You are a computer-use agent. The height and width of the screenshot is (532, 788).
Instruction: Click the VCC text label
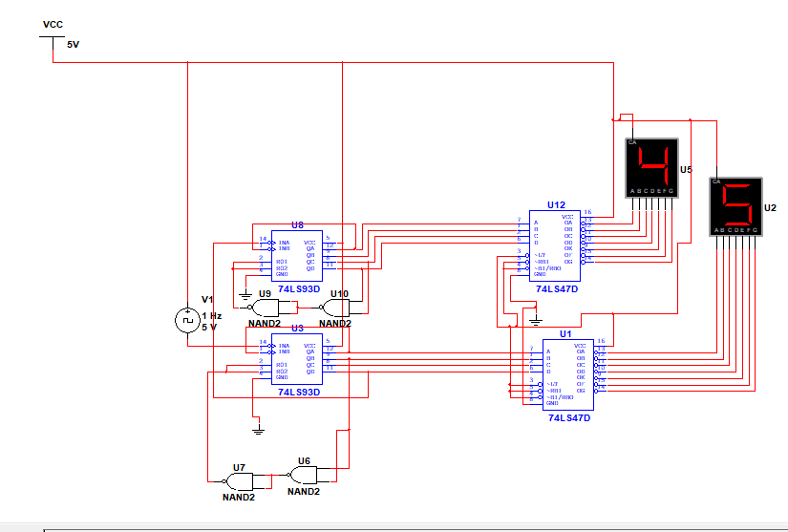(x=53, y=24)
